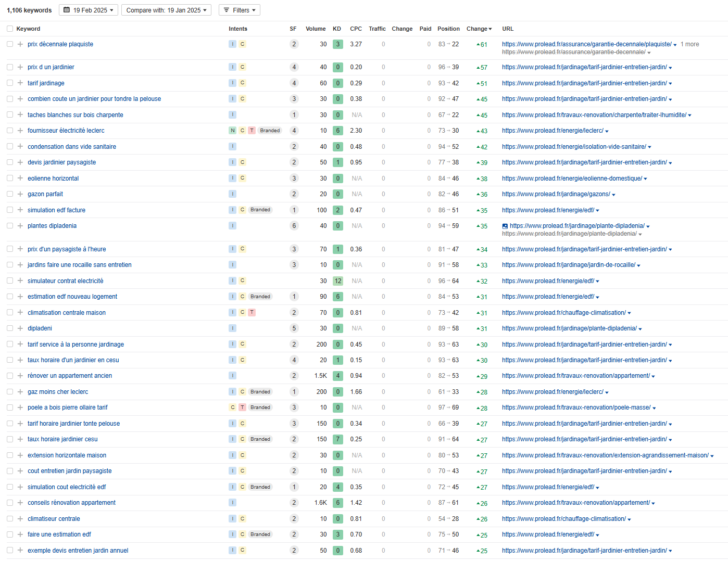The image size is (728, 561).
Task: Click plus icon next to 'tarif jardinage'
Action: pos(20,83)
